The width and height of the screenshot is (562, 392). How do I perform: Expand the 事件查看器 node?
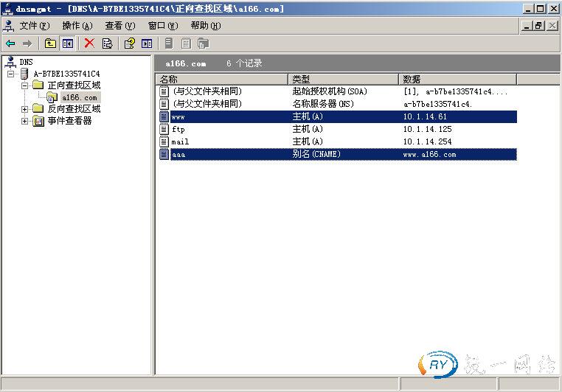click(x=25, y=121)
